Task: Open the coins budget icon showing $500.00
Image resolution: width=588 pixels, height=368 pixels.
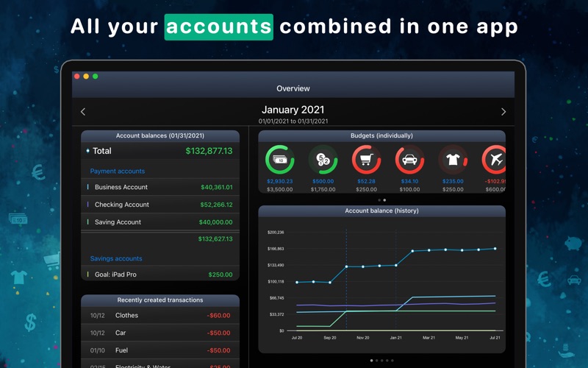Action: (x=323, y=160)
